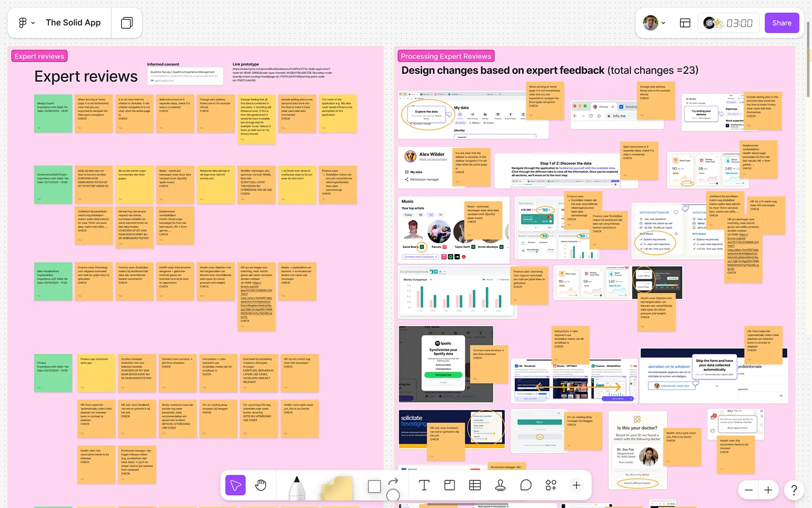The image size is (812, 508).
Task: Zoom in with the plus button
Action: tap(768, 490)
